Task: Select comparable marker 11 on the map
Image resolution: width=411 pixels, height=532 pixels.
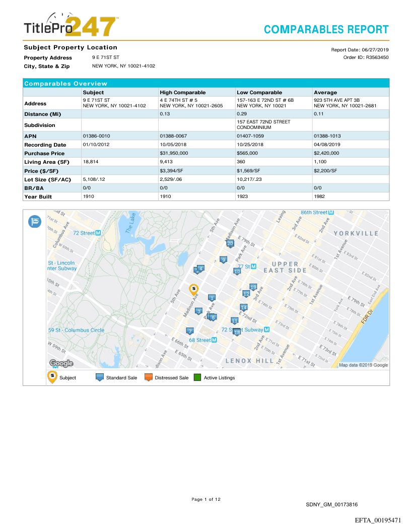Action: click(234, 320)
